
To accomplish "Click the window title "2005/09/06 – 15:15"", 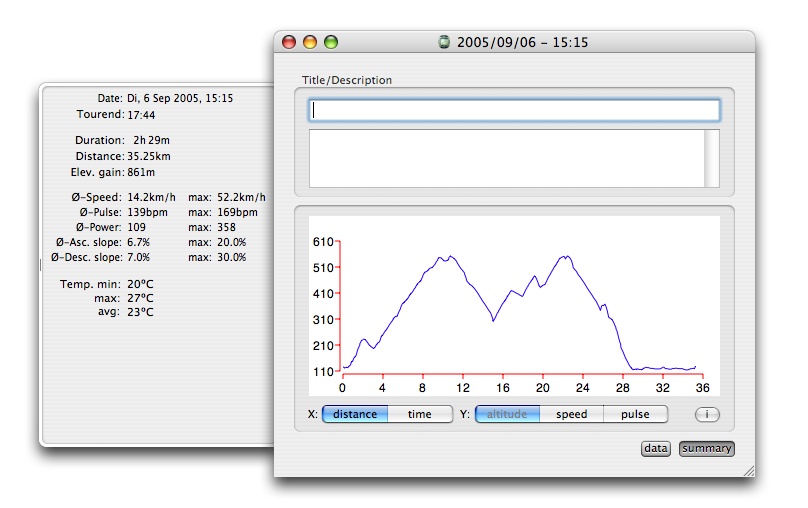I will [x=522, y=42].
